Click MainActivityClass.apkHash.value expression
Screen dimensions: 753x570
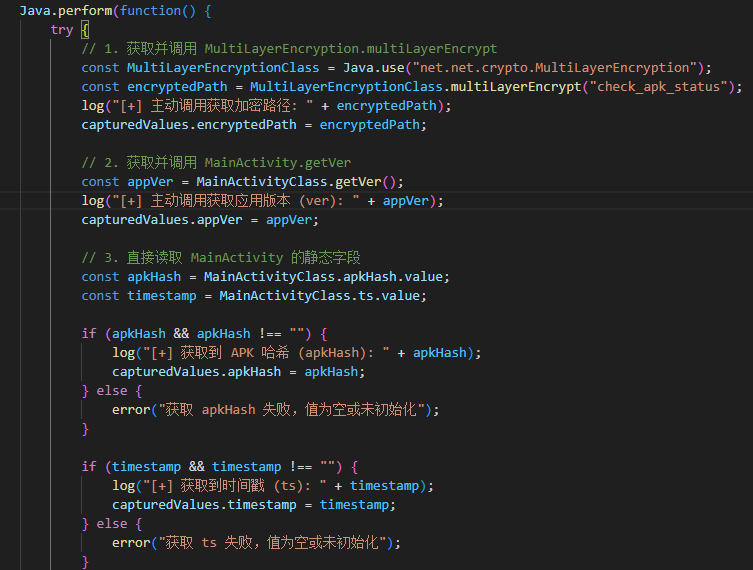[323, 277]
